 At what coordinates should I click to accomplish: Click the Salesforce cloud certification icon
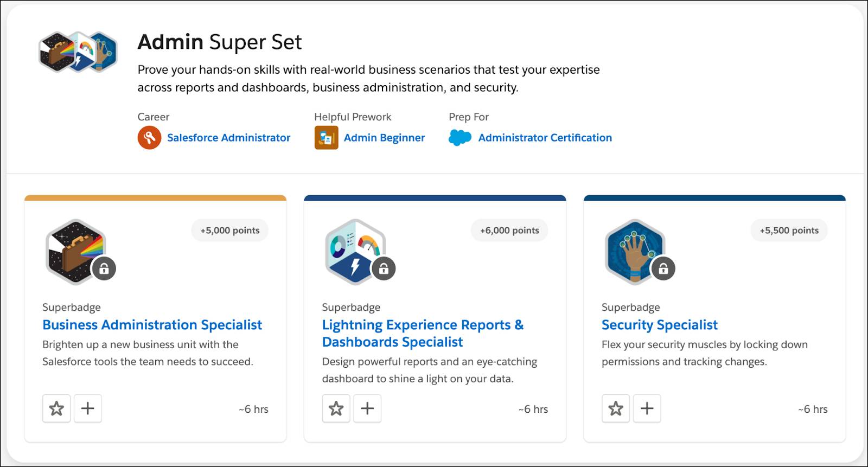[x=460, y=138]
